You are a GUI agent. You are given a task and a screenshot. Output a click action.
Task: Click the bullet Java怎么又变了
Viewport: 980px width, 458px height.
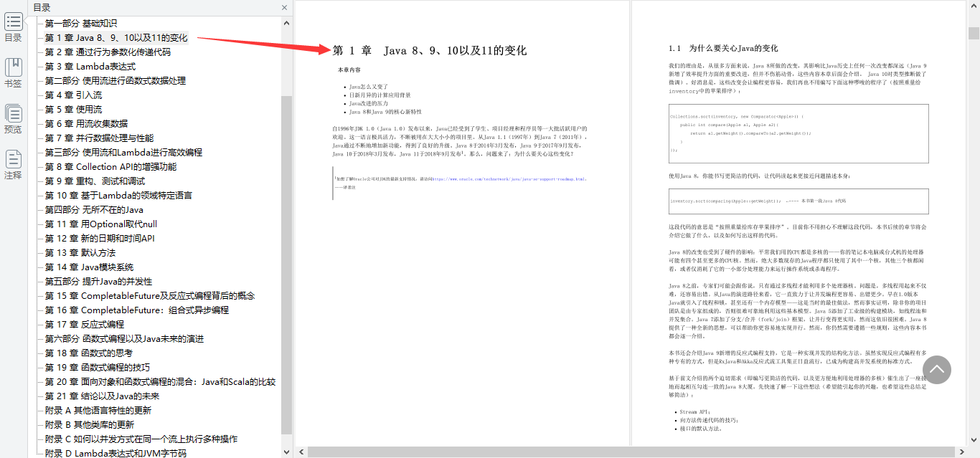point(369,86)
